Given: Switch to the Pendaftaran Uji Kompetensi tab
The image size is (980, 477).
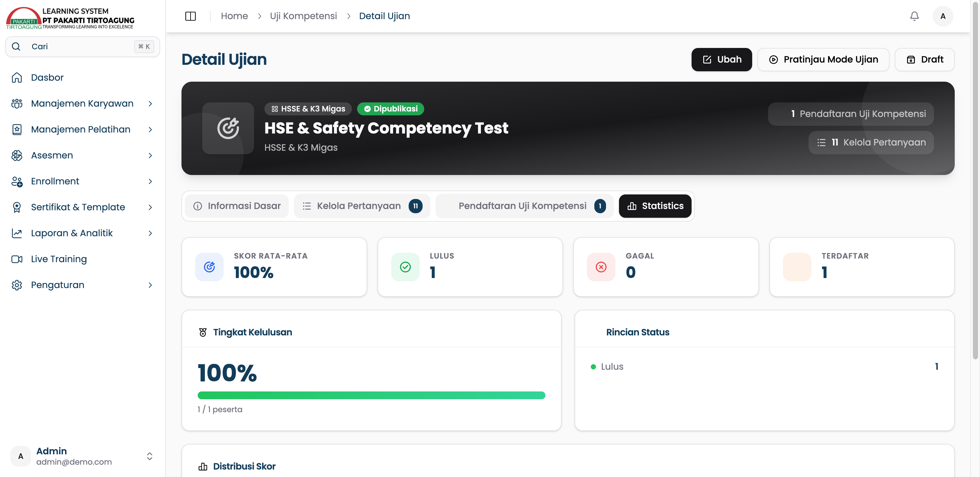Looking at the screenshot, I should [x=524, y=206].
